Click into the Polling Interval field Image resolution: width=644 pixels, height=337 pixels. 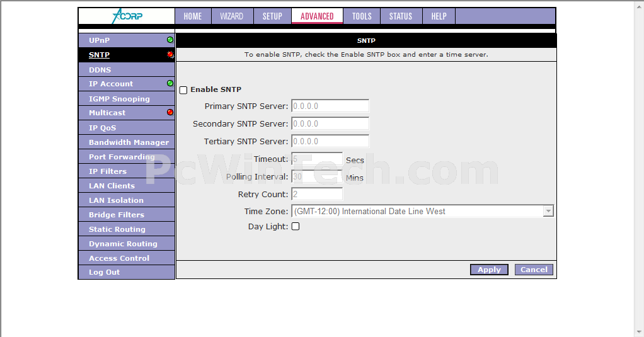[317, 176]
